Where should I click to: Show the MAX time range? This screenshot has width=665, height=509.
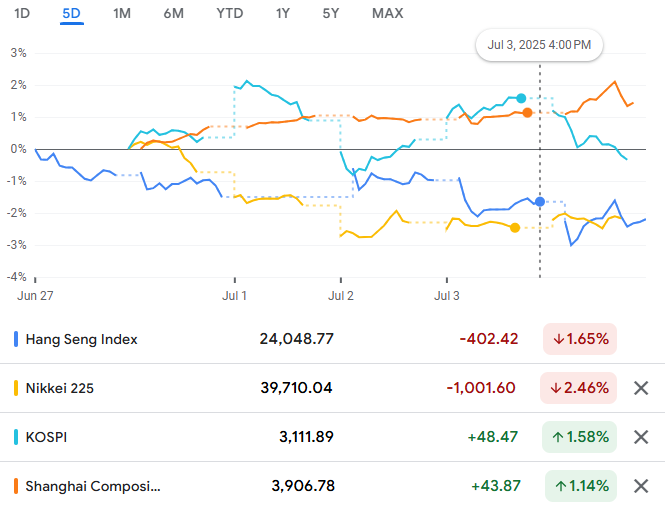(x=387, y=13)
